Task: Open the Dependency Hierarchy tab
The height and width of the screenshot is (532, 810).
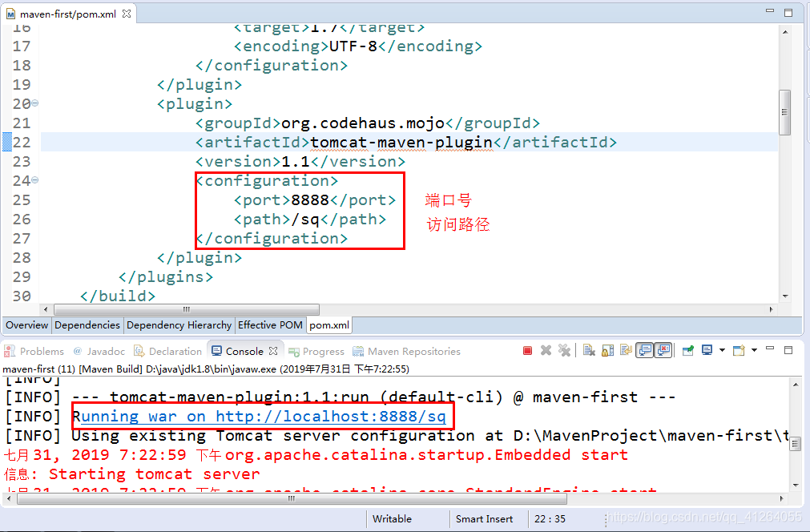Action: pyautogui.click(x=179, y=324)
